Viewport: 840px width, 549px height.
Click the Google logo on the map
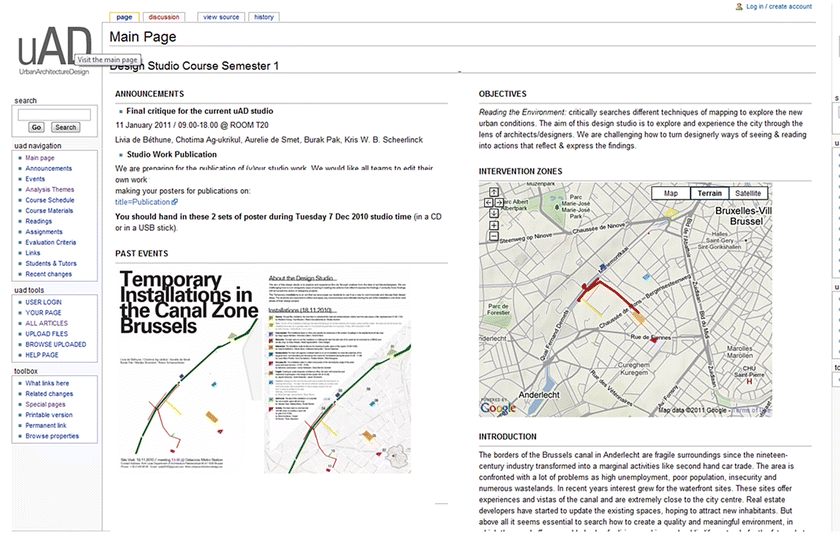[498, 408]
